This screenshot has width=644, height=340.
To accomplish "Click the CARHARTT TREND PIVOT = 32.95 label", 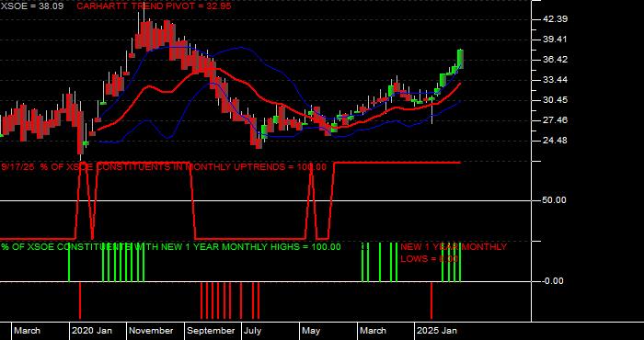I will coord(154,6).
